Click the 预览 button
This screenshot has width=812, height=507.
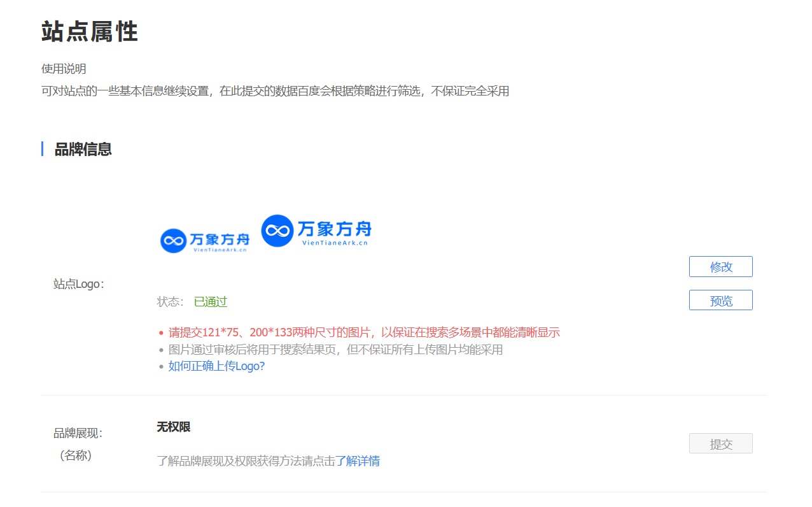pos(720,301)
